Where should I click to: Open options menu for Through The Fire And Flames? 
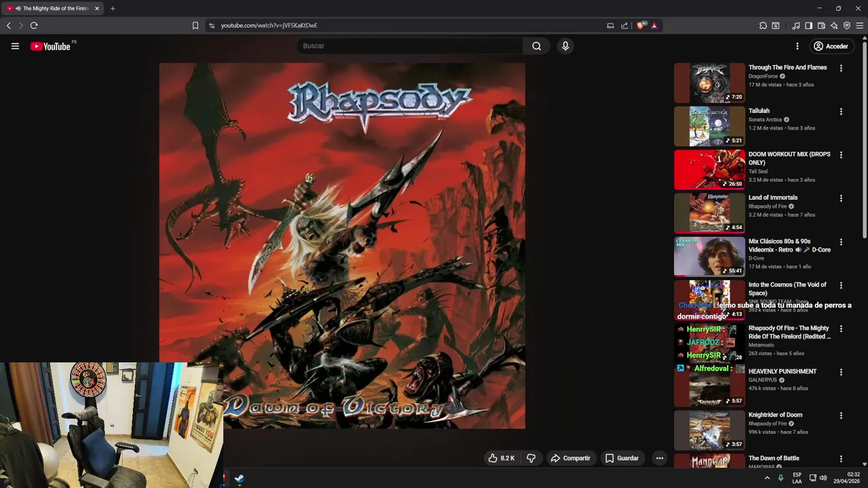coord(841,68)
